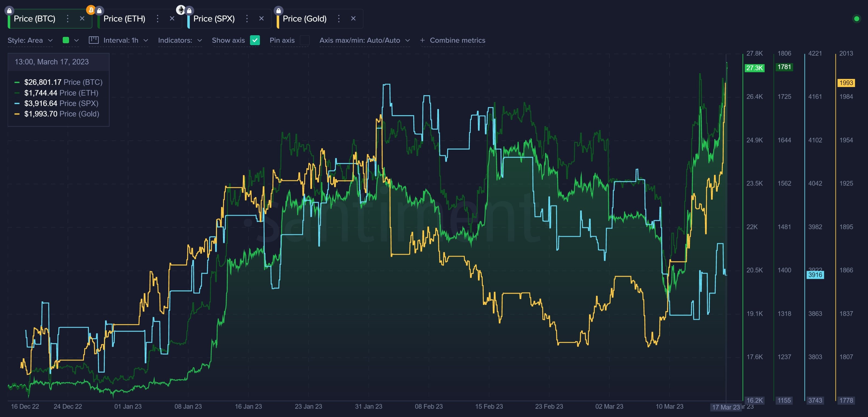The image size is (868, 417).
Task: Remove the Price (Gold) metric
Action: click(x=353, y=18)
